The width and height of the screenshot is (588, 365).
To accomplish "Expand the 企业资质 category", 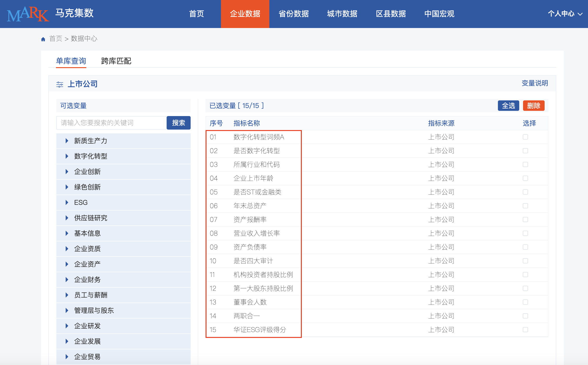I will pos(124,249).
